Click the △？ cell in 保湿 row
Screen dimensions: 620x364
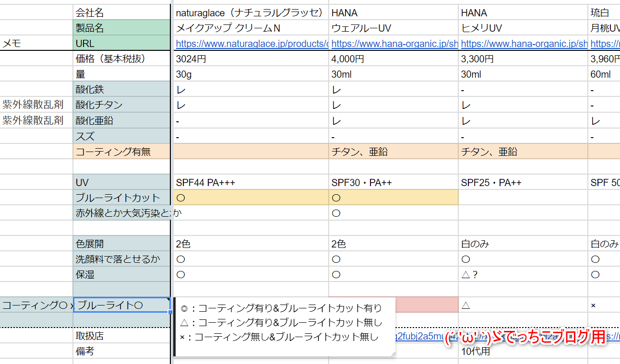click(523, 274)
